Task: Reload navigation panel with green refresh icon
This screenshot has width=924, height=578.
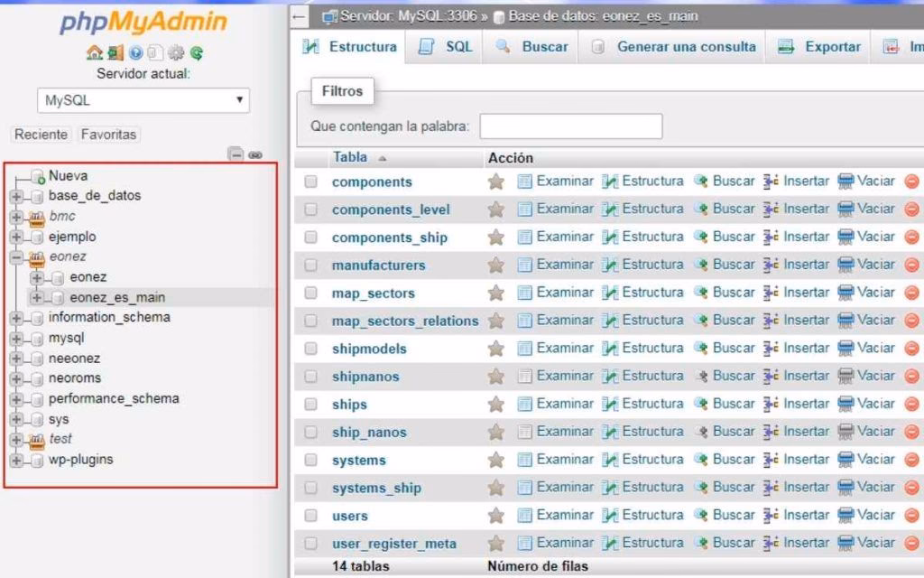Action: (197, 53)
